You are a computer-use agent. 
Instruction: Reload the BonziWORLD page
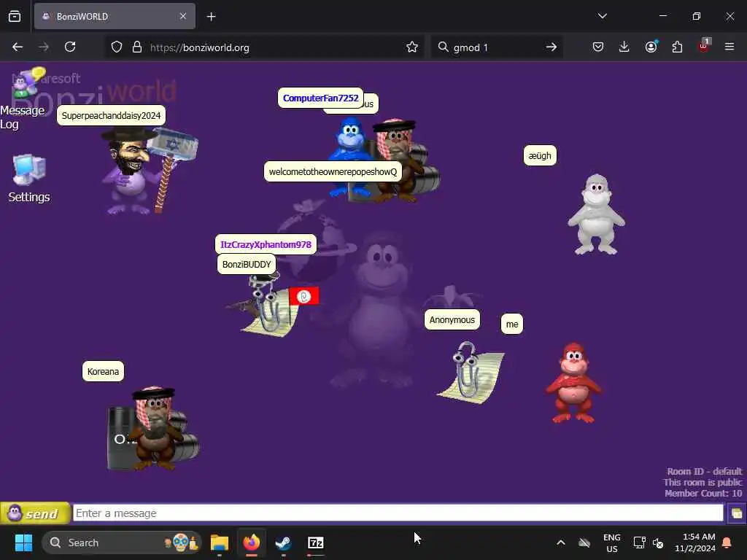tap(70, 47)
